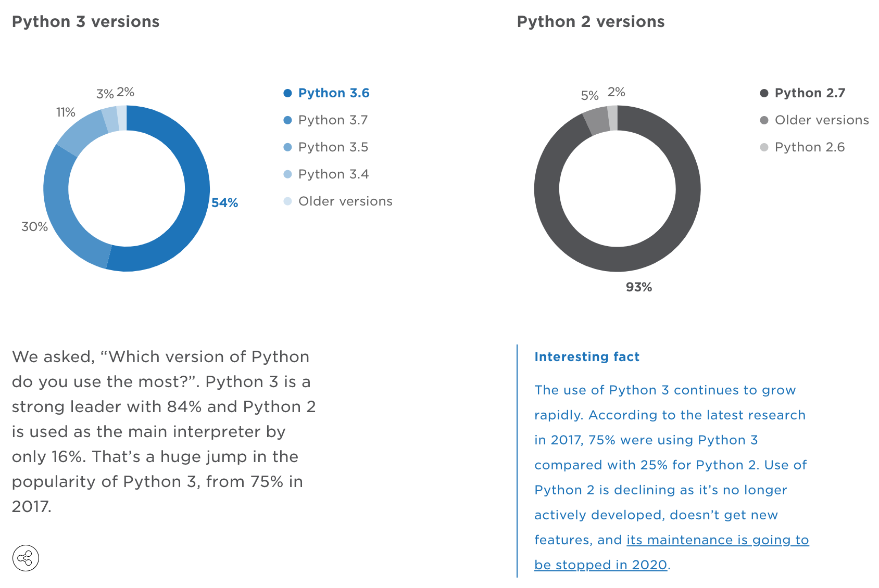Screen dimensions: 879x588
Task: Click the 'Interesting fact' heading
Action: [x=587, y=357]
